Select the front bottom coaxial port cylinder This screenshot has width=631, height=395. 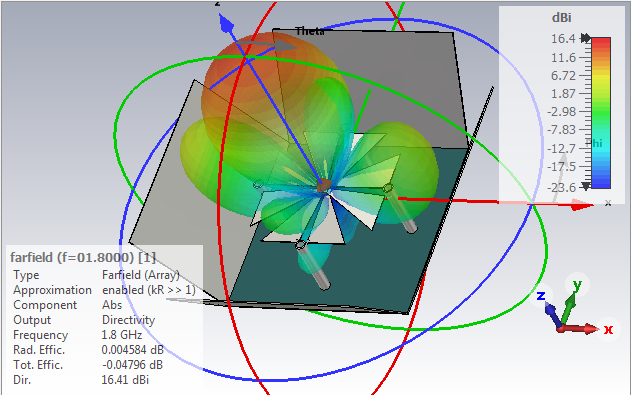pyautogui.click(x=313, y=264)
